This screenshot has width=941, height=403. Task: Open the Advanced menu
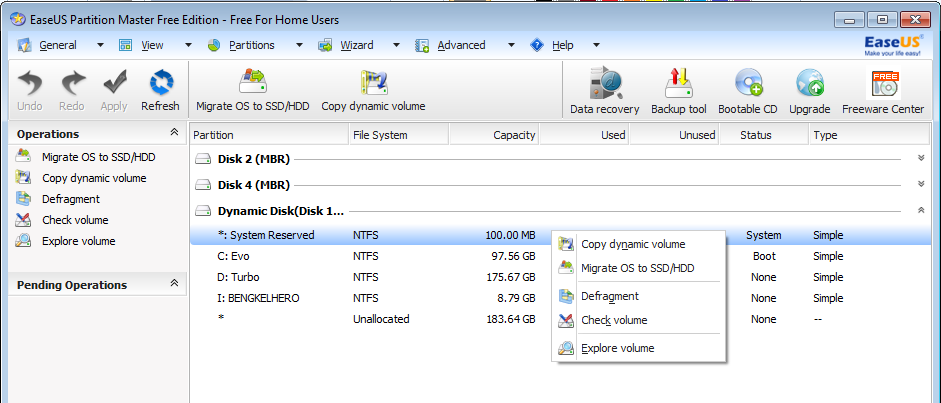tap(461, 45)
